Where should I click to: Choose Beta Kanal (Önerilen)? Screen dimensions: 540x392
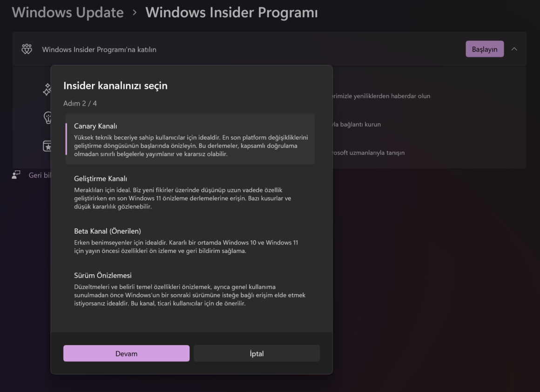190,240
